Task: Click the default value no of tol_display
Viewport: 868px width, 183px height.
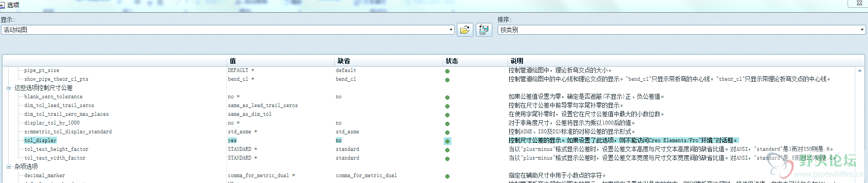Action: [x=339, y=141]
